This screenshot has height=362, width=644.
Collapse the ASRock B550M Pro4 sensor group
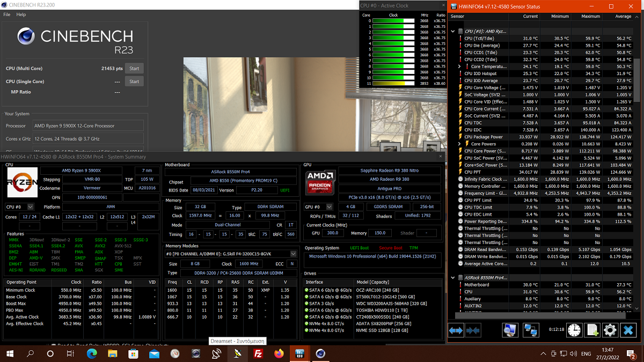tap(453, 277)
